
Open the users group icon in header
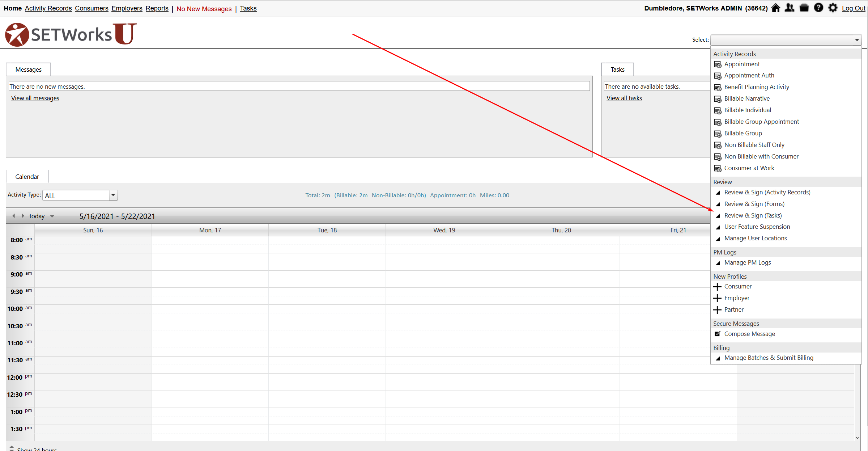tap(790, 8)
